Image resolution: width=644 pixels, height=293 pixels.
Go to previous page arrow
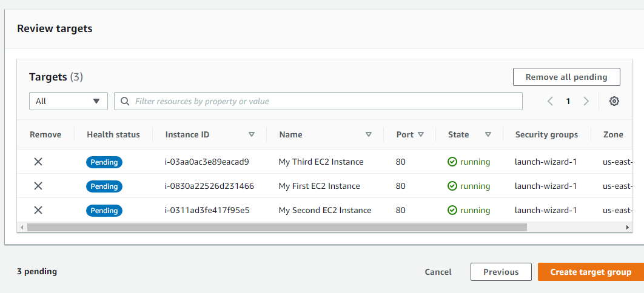tap(551, 101)
